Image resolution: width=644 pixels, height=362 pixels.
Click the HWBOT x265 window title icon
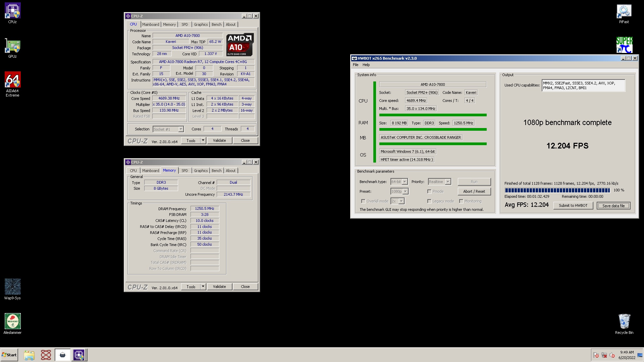[x=354, y=58]
